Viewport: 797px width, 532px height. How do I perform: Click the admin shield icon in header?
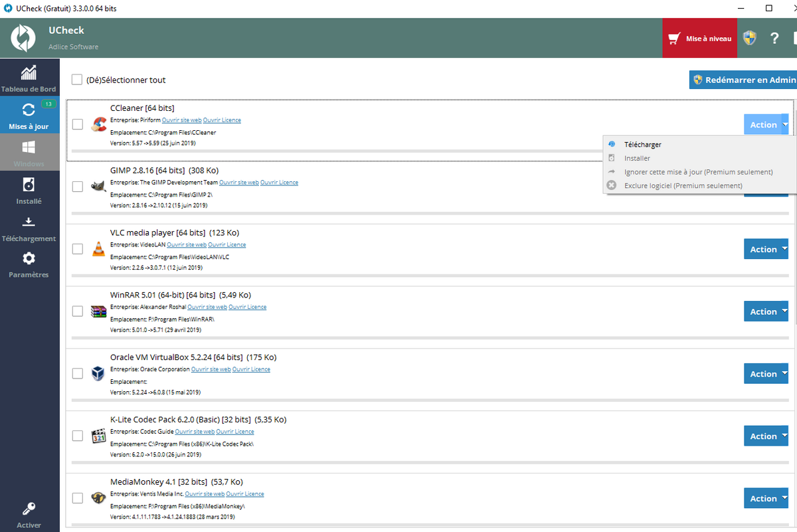coord(749,38)
